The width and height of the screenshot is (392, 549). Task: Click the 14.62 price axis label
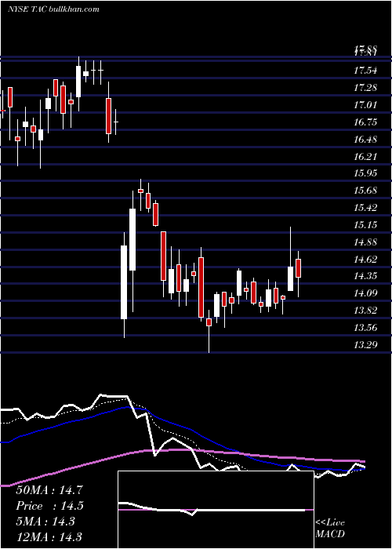(365, 259)
